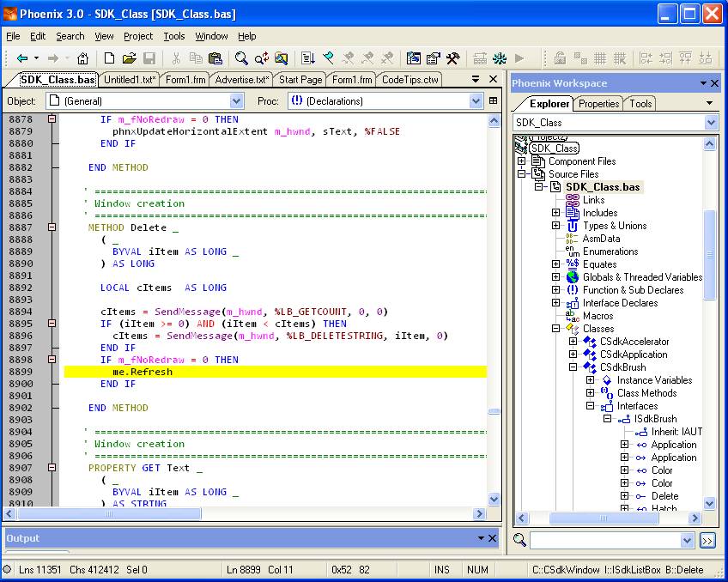The width and height of the screenshot is (728, 582).
Task: Expand Instance Variables node
Action: click(x=590, y=380)
